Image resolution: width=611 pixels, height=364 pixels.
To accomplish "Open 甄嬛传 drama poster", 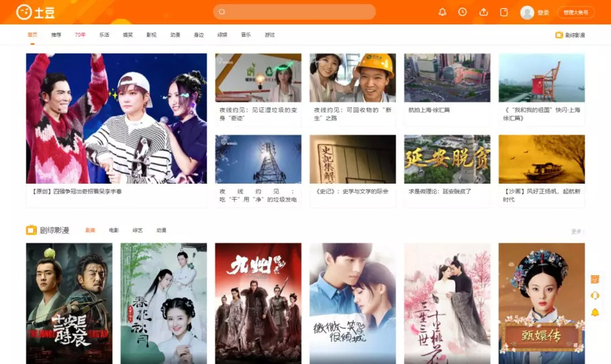I will point(541,304).
